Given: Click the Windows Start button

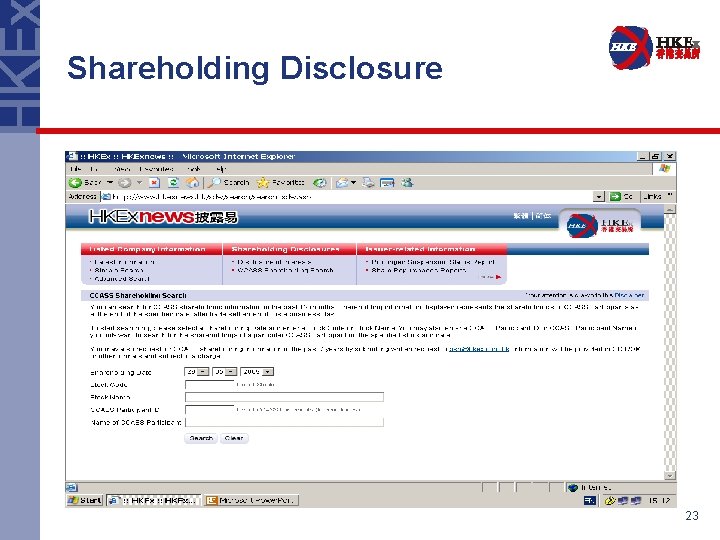Looking at the screenshot, I should tap(85, 500).
